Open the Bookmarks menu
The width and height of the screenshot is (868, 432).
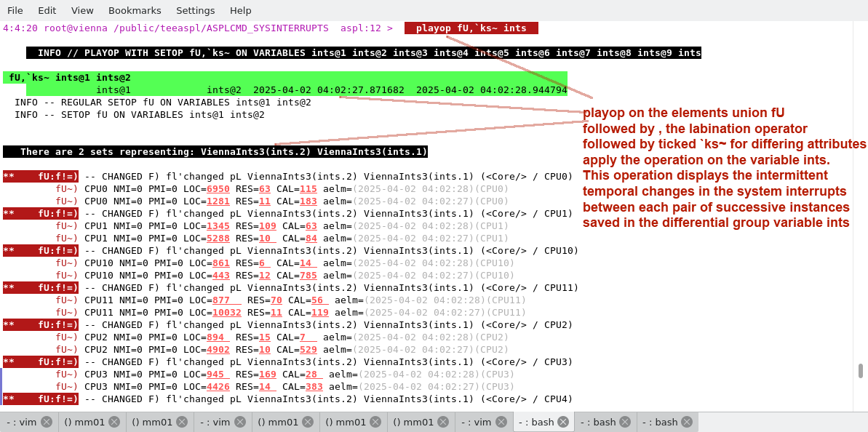135,10
